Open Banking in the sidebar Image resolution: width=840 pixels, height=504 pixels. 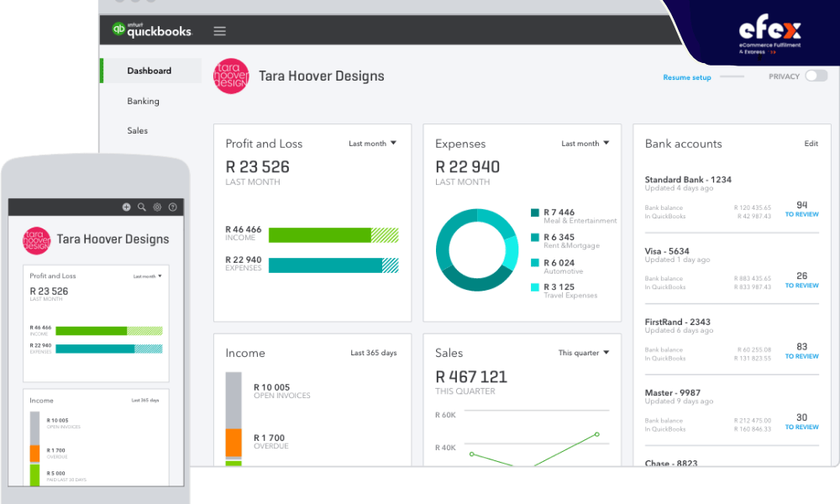143,102
